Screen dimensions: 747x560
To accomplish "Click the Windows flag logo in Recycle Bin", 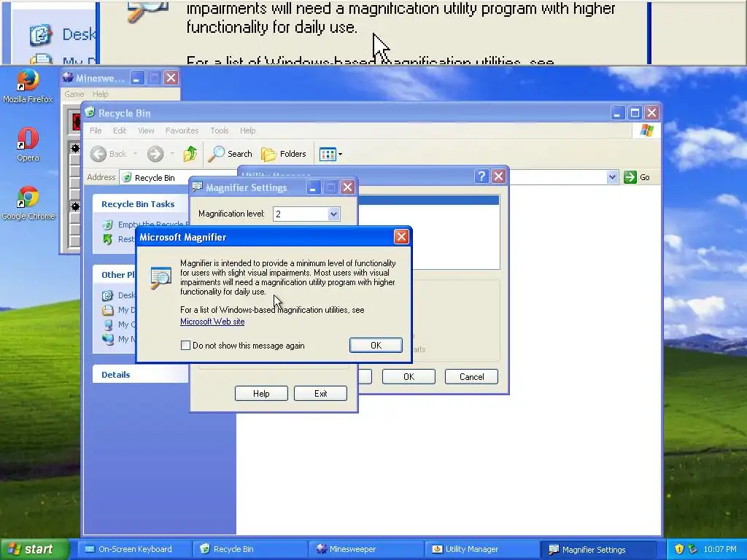I will point(646,131).
